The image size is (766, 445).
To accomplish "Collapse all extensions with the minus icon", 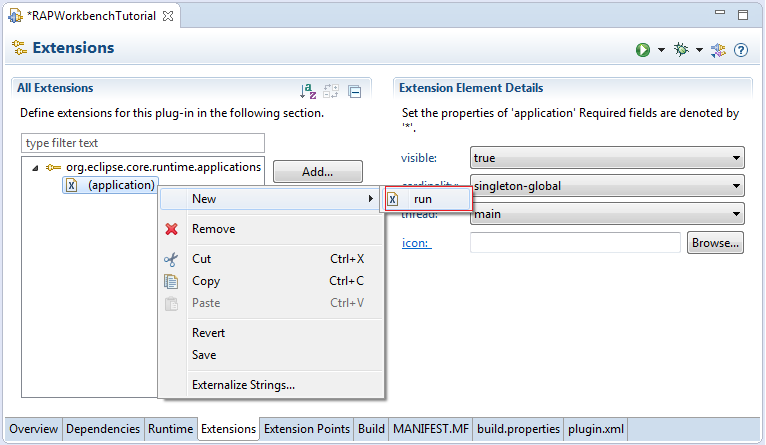I will (x=355, y=91).
